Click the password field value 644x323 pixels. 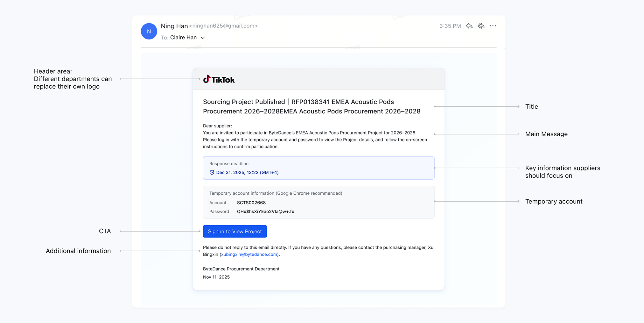(265, 211)
